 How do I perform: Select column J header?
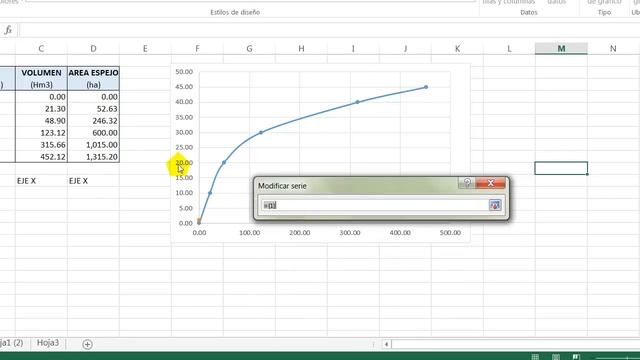pyautogui.click(x=405, y=49)
